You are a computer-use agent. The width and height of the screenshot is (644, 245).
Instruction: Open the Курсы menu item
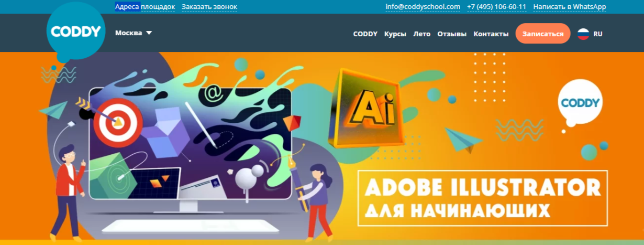pos(395,34)
